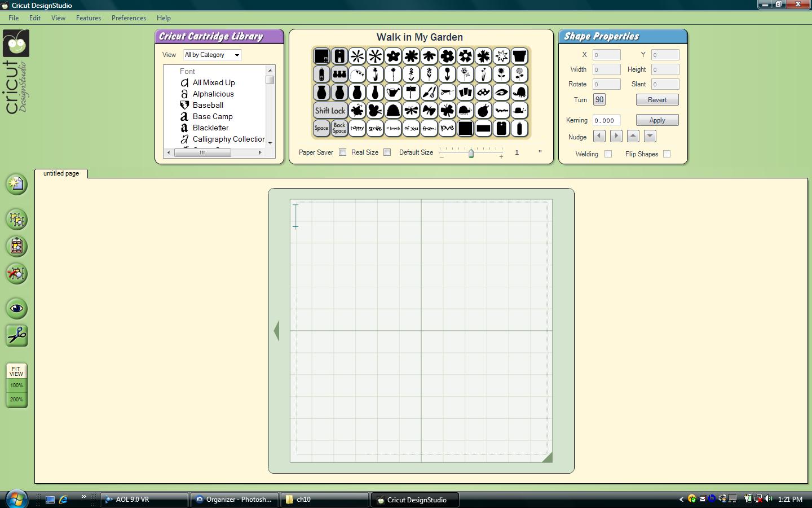
Task: Click the copy shapes sidebar icon
Action: tap(16, 219)
